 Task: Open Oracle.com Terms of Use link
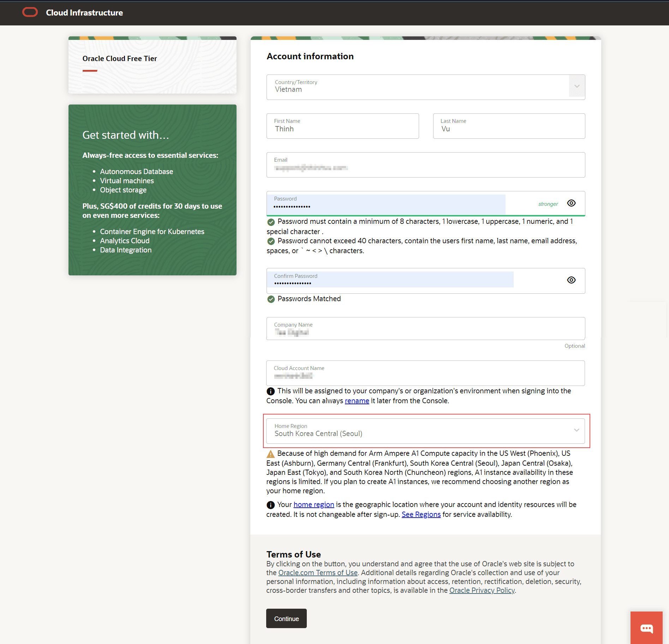318,573
